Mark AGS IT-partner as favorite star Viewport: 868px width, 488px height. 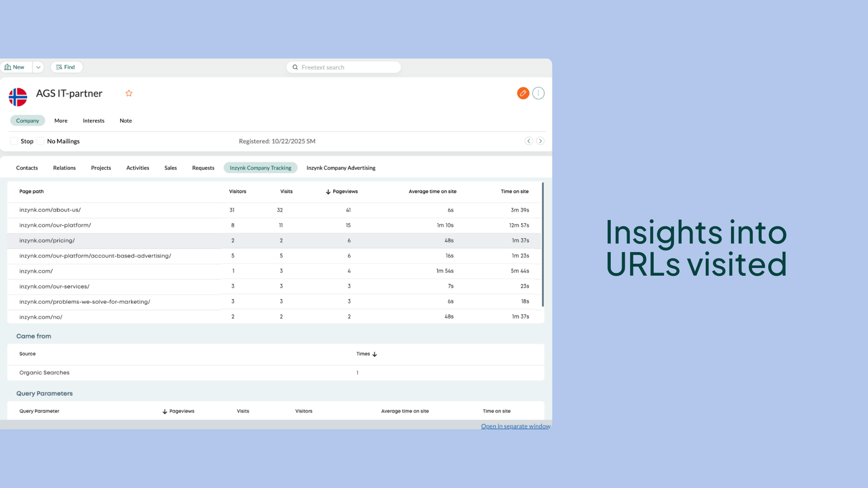(129, 93)
